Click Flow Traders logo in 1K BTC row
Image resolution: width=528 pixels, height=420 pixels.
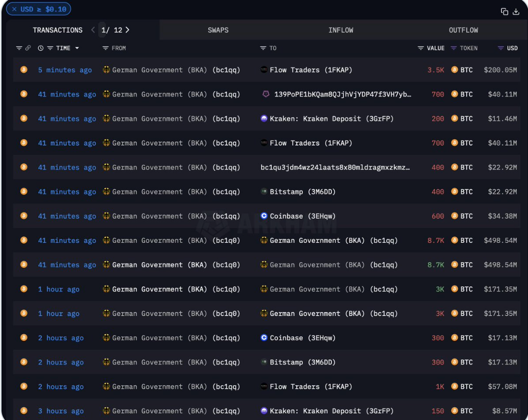click(x=264, y=386)
